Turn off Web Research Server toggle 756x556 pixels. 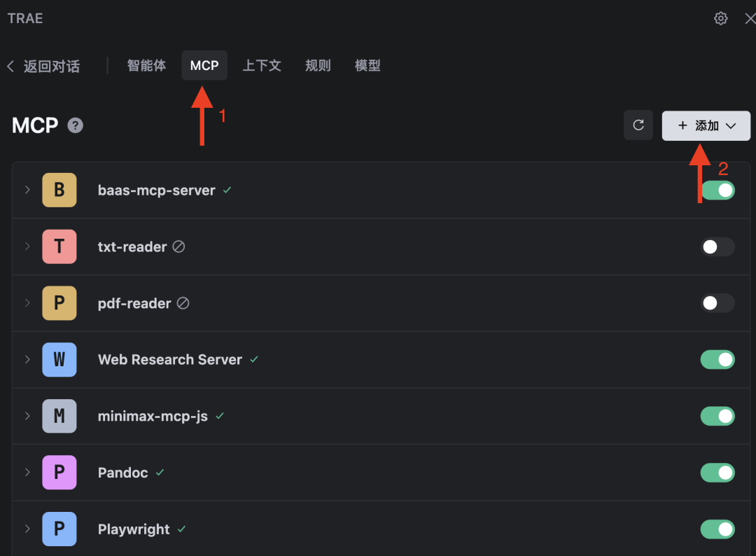(x=717, y=359)
